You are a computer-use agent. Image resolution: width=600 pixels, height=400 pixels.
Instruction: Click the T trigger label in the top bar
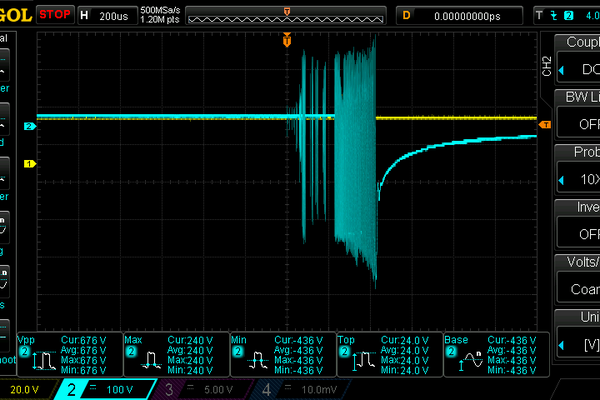539,15
